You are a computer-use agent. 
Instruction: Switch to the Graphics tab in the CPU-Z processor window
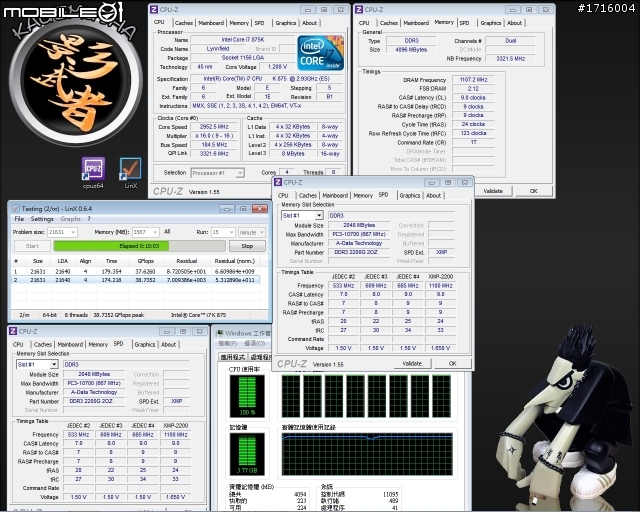(286, 23)
